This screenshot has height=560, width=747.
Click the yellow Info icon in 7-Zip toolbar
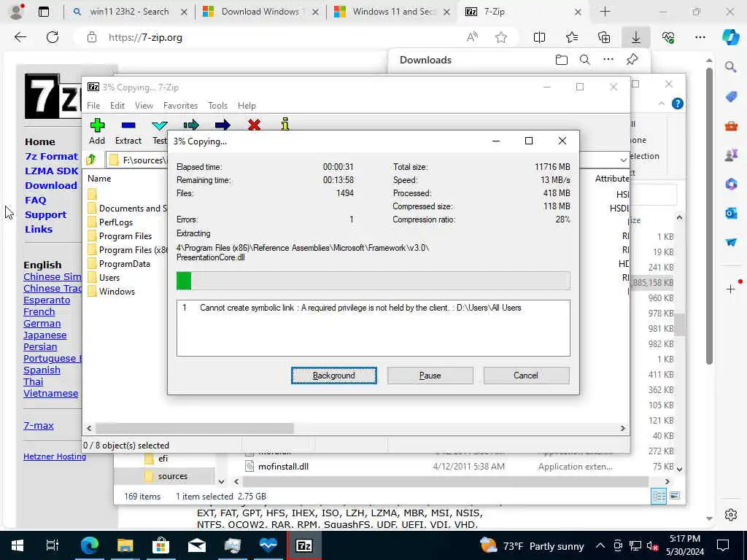(285, 124)
